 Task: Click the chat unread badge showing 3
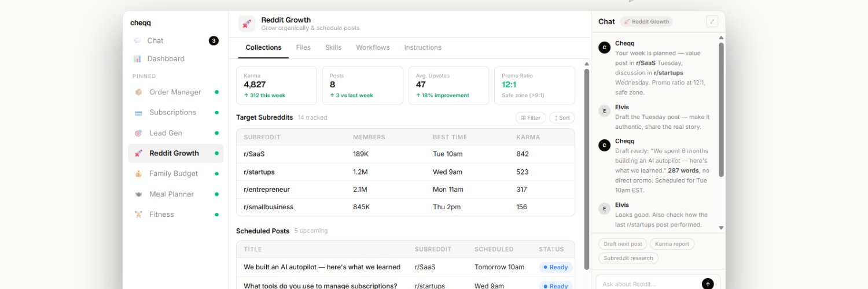[x=214, y=40]
